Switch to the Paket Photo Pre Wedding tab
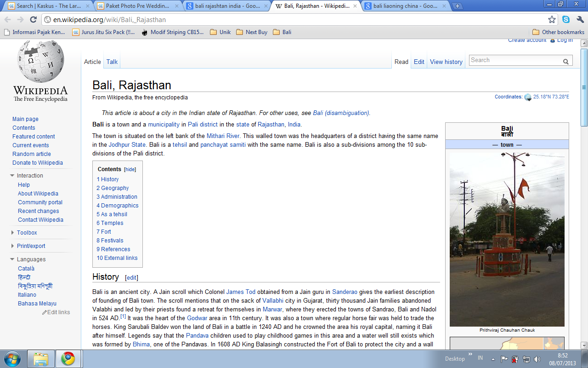The width and height of the screenshot is (588, 368). click(x=137, y=6)
